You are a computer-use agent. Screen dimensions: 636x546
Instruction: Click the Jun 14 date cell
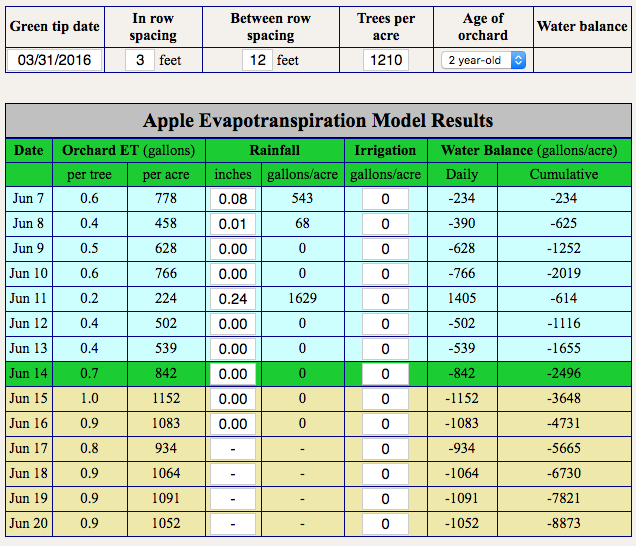29,374
